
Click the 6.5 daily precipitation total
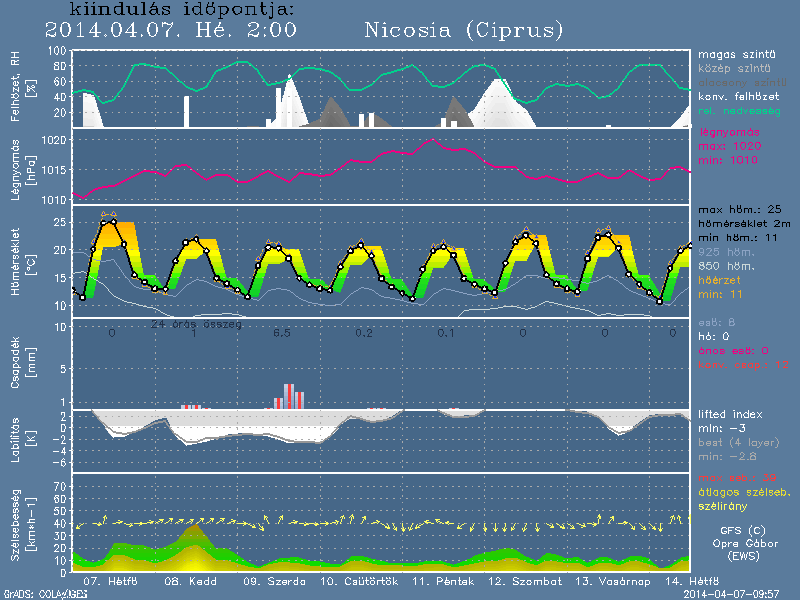coord(282,332)
